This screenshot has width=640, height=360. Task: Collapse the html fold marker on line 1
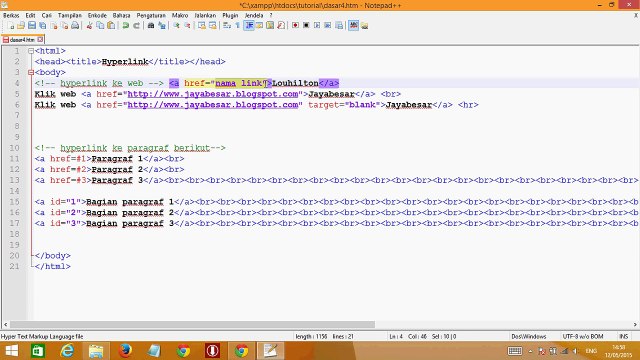[x=31, y=51]
